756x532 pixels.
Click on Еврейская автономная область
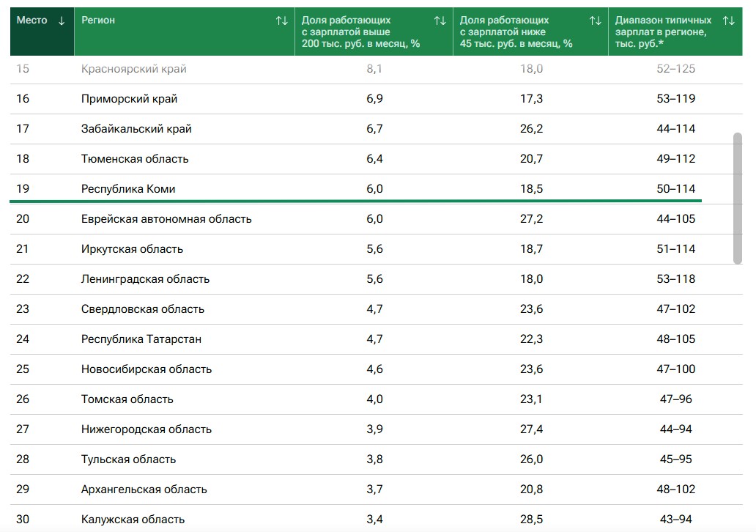(x=166, y=219)
